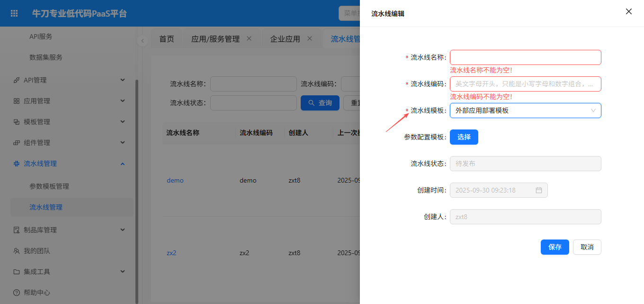The image size is (644, 304).
Task: Open 参数模板管理 in sidebar
Action: pyautogui.click(x=49, y=186)
